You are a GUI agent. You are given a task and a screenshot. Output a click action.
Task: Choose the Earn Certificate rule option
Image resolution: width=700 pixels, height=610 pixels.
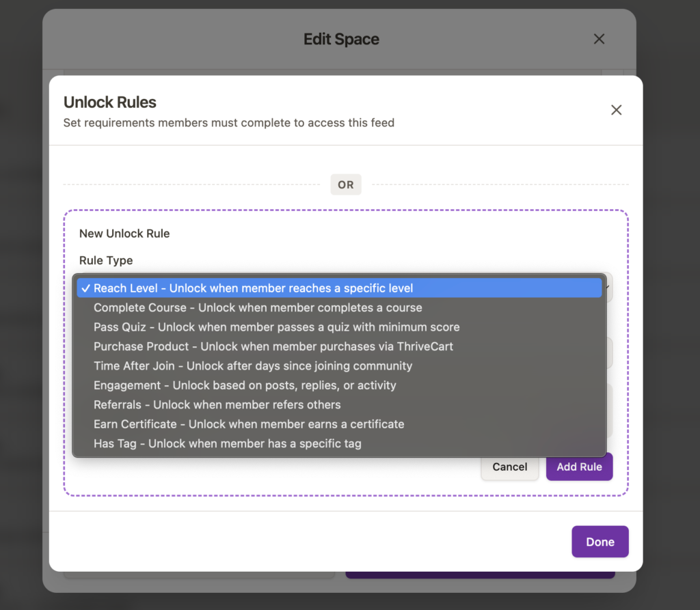coord(249,424)
